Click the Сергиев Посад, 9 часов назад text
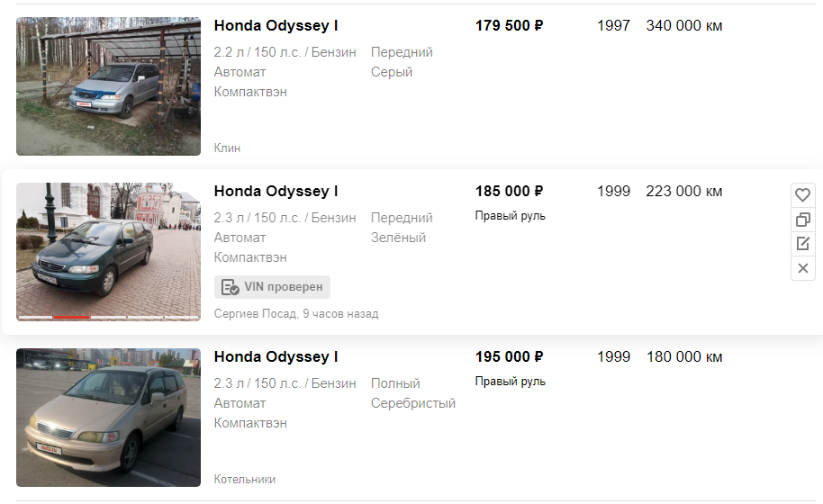 point(296,314)
